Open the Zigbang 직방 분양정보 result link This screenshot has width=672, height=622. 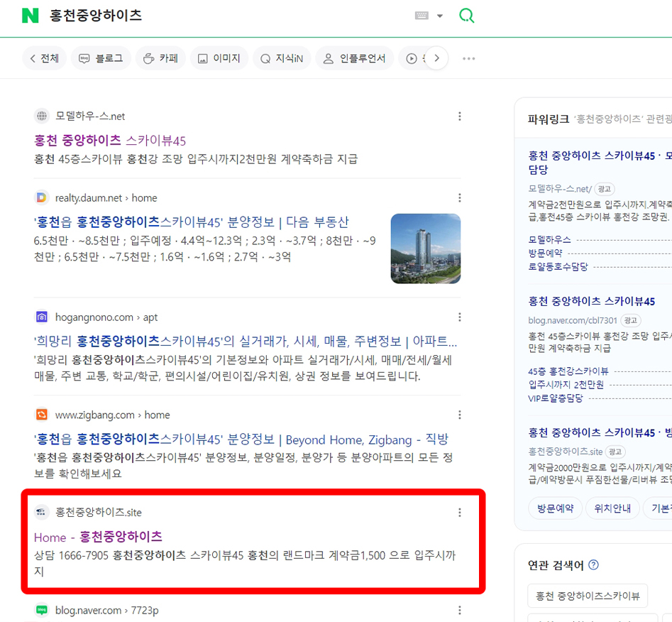click(241, 440)
